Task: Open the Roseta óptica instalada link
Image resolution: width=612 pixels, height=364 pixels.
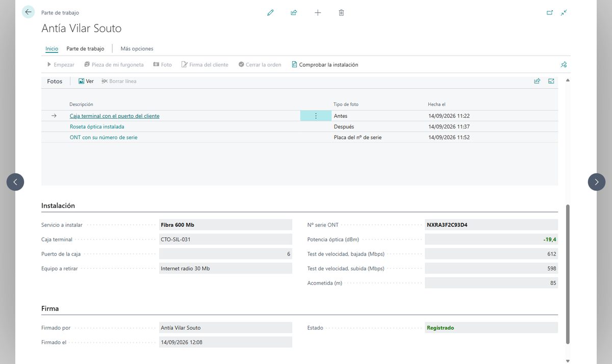Action: coord(97,126)
